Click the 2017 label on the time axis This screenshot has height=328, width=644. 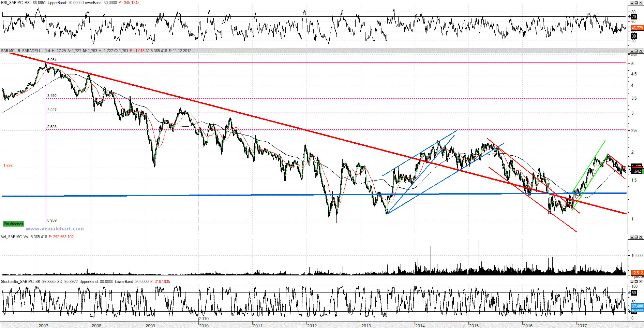582,326
